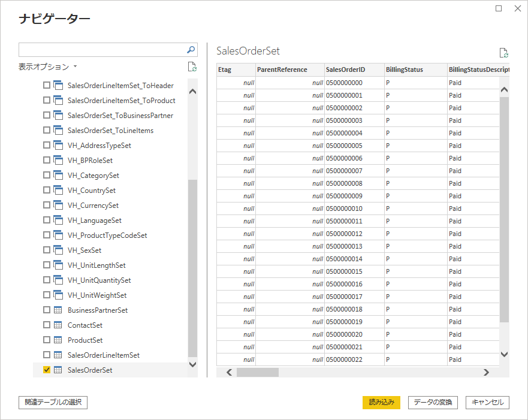This screenshot has height=420, width=528.
Task: Click the SalesOrderLineItemSet_ToHeader function table icon
Action: coord(58,86)
